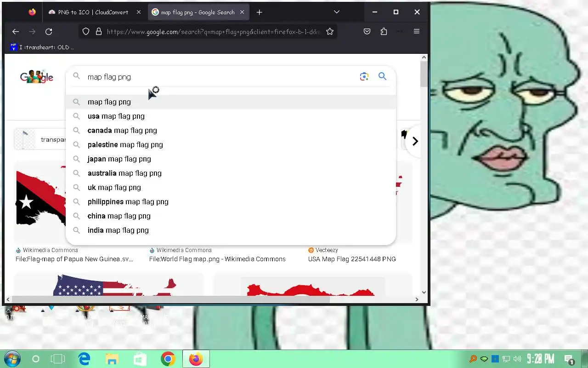Open USA Map Flag 22541448 PNG link
This screenshot has height=368, width=588.
tap(352, 259)
